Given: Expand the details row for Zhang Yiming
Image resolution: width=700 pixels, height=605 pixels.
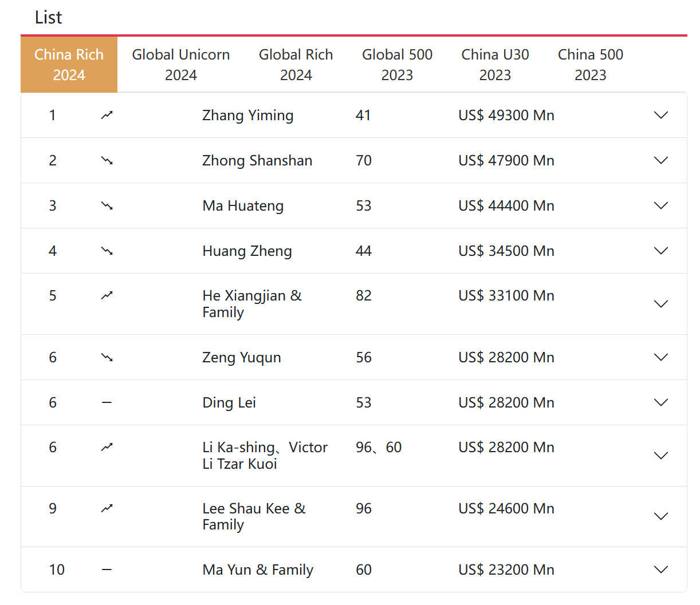Looking at the screenshot, I should click(660, 115).
